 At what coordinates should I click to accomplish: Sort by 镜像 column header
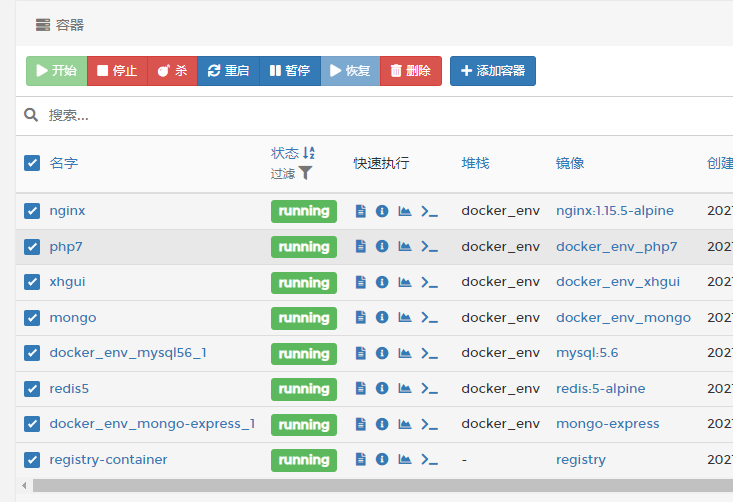pos(570,163)
